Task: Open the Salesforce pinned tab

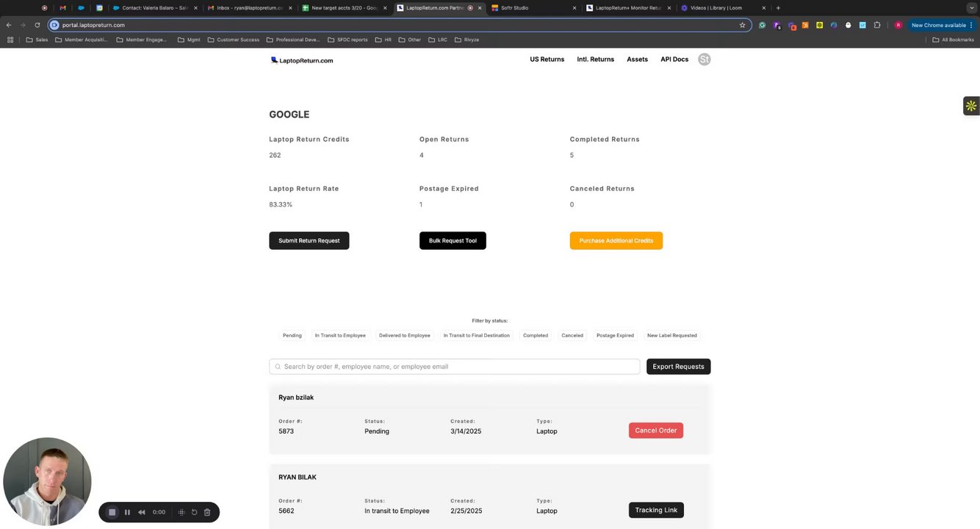Action: coord(81,8)
